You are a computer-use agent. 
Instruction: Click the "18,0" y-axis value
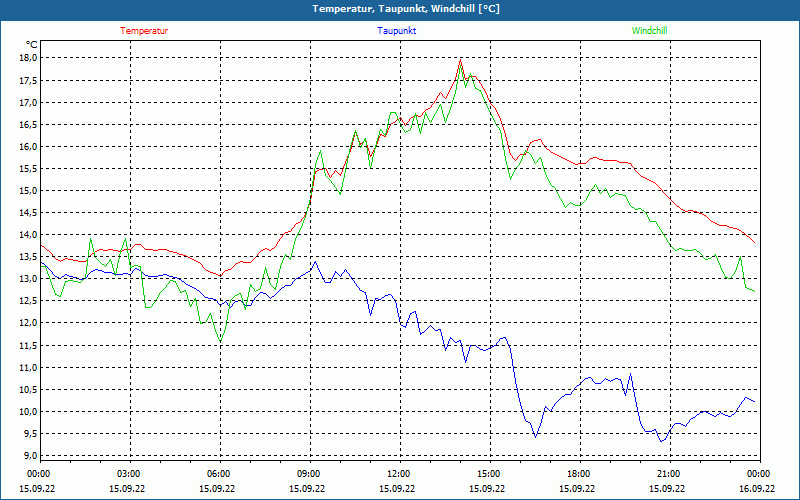tap(28, 58)
